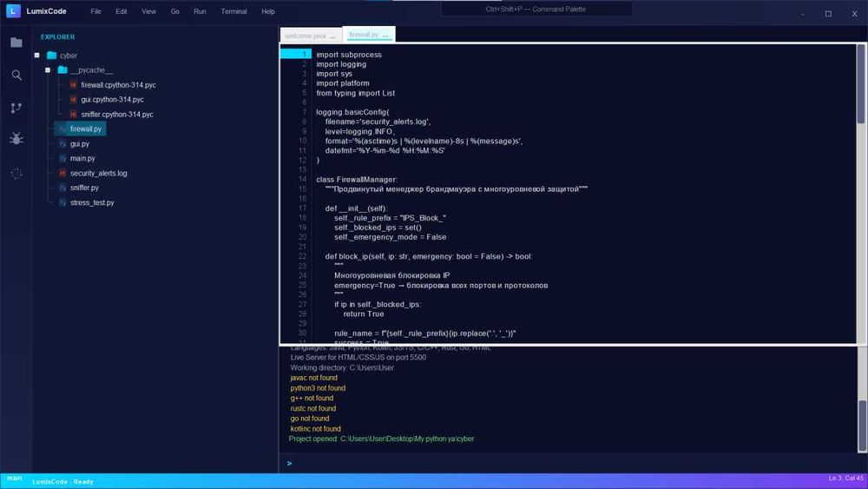Select firewall.cpython-314.pyc in the tree

pos(118,85)
